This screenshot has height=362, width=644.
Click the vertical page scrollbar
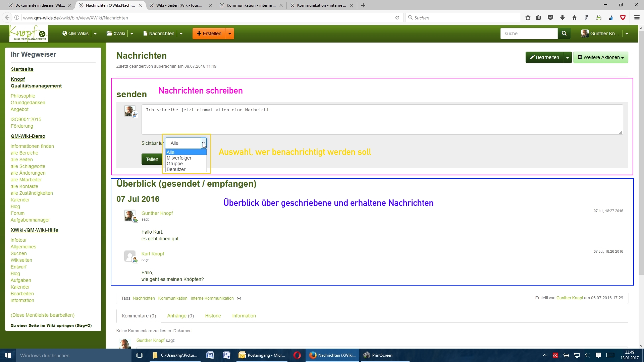(641, 151)
